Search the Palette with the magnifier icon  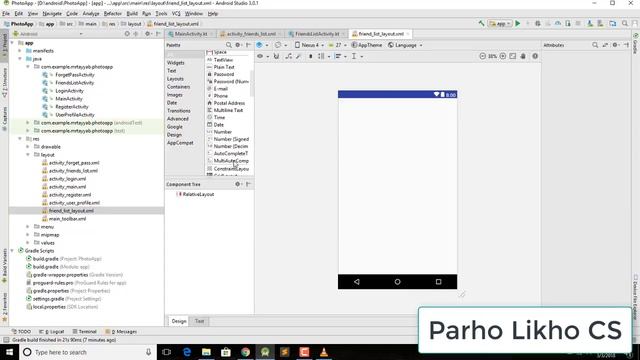[229, 45]
